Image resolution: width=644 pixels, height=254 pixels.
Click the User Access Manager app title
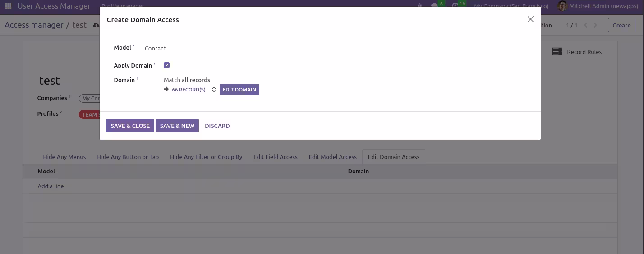pos(54,6)
